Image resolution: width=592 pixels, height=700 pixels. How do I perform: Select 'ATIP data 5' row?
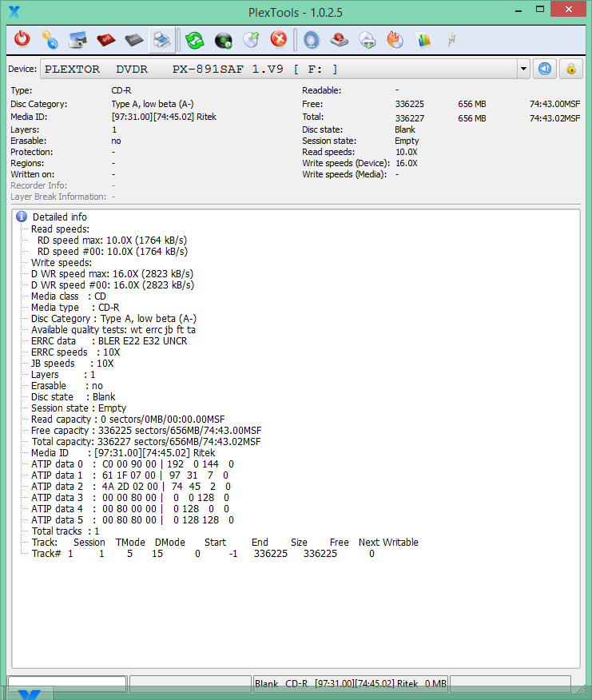pos(133,519)
